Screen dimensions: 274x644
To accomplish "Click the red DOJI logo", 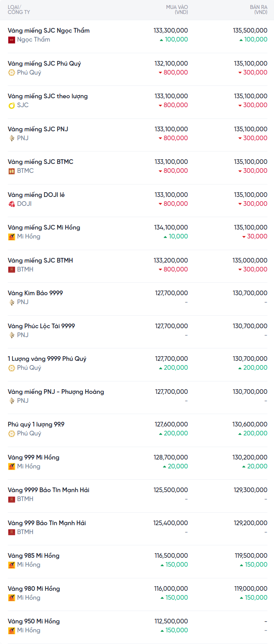I will coord(12,204).
